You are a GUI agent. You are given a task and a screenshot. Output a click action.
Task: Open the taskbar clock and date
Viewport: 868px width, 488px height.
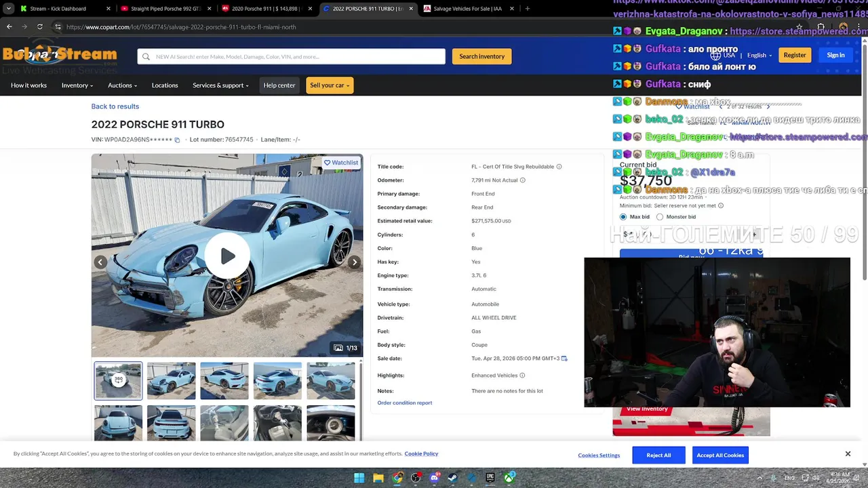click(x=840, y=478)
